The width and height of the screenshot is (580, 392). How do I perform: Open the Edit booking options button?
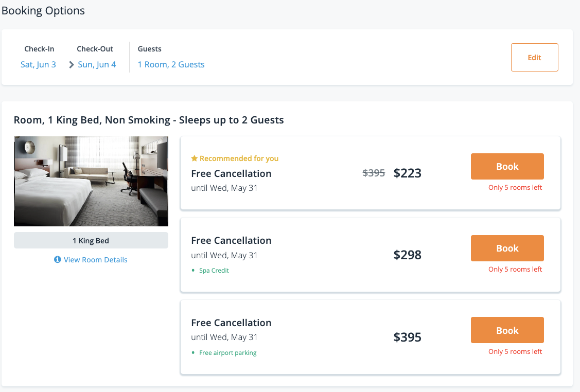(x=534, y=57)
